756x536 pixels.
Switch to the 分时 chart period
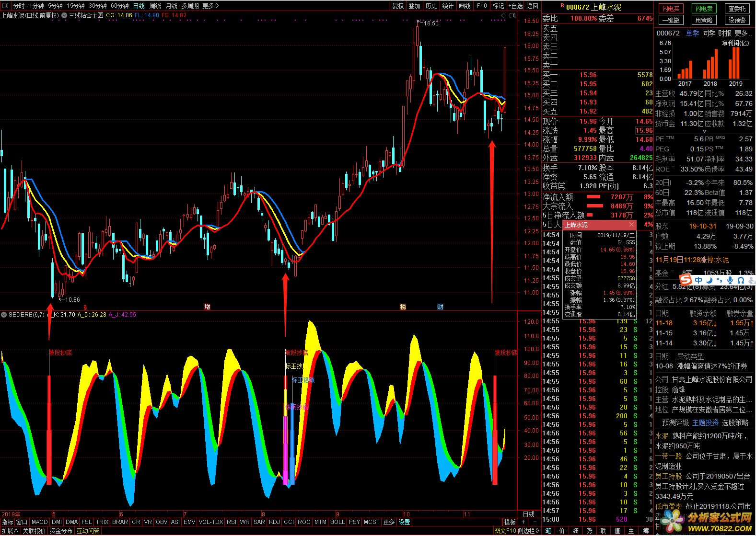[x=19, y=6]
